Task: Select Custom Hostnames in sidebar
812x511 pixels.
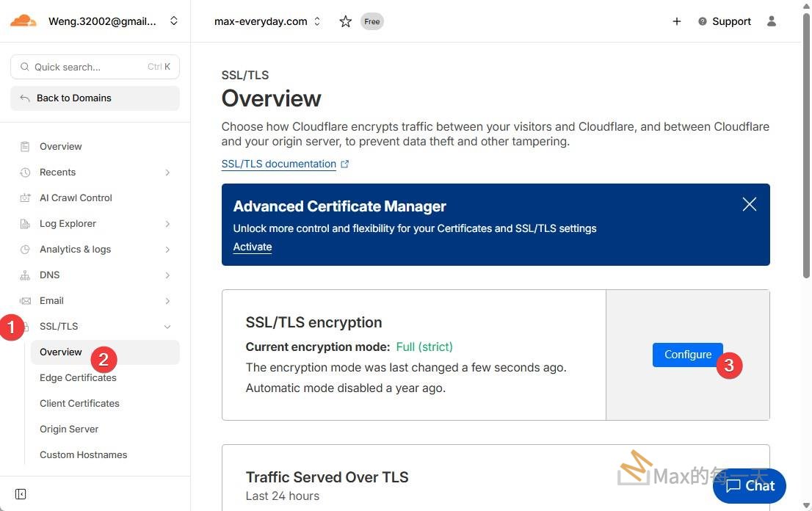Action: click(83, 454)
